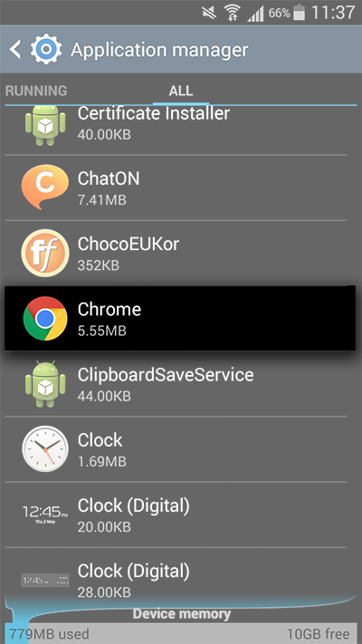This screenshot has width=362, height=644.
Task: Click the Settings gear icon
Action: (46, 49)
